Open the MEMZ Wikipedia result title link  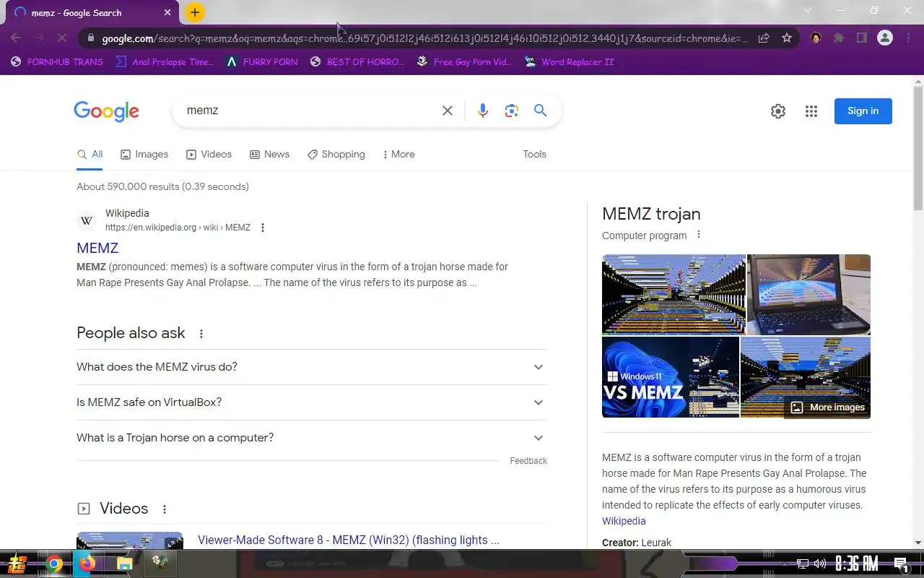97,248
